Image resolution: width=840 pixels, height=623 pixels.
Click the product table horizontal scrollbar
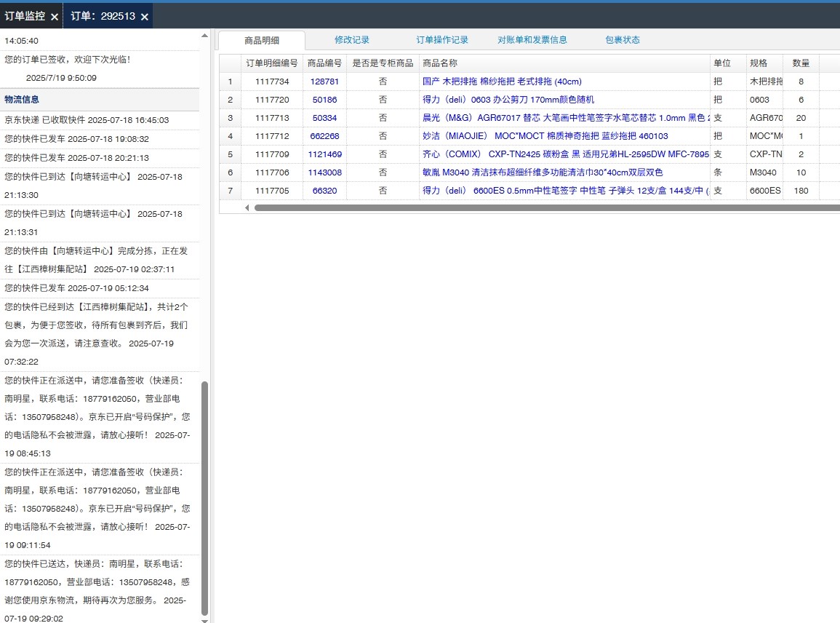point(547,207)
